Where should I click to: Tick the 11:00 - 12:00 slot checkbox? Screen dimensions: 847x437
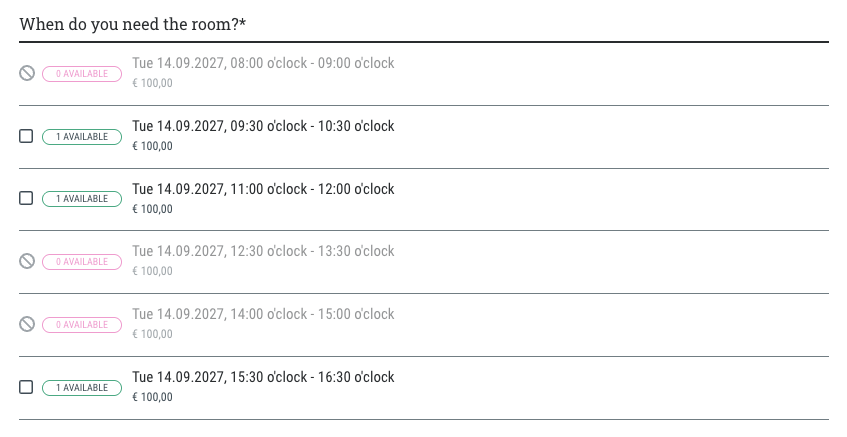(27, 198)
